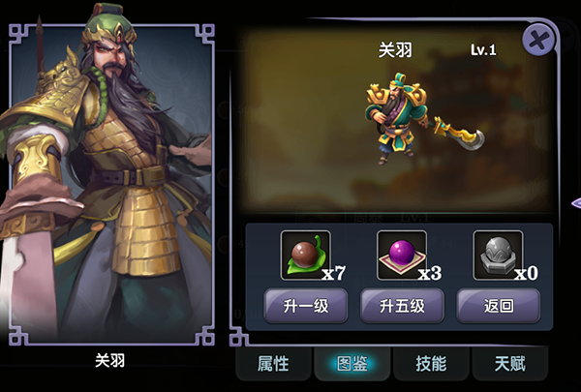
Task: Tap the small Guan Yu character sprite
Action: 424,118
